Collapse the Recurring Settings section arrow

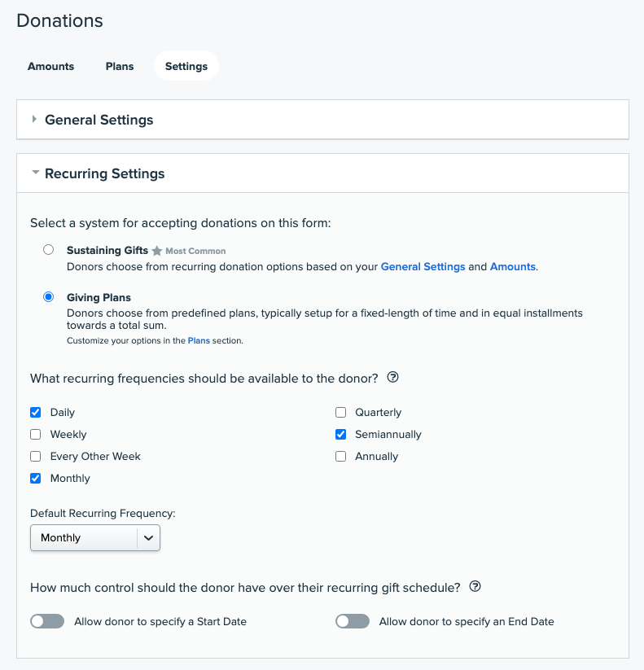point(36,173)
